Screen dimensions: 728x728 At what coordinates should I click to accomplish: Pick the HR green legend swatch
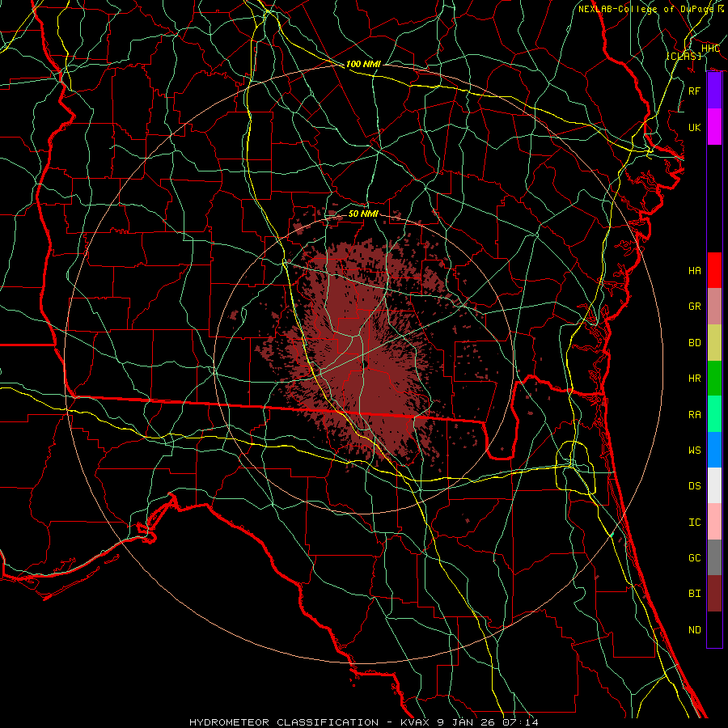[x=714, y=379]
